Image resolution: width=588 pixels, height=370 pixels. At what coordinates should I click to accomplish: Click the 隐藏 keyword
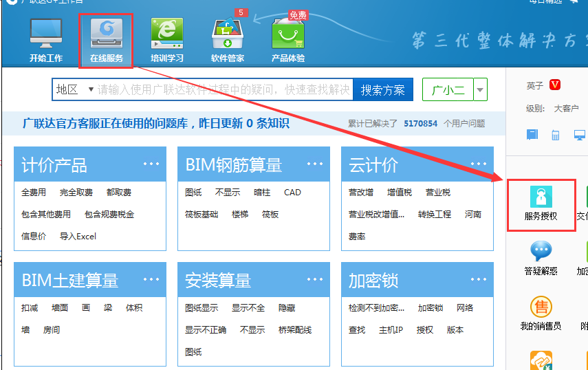pyautogui.click(x=287, y=308)
